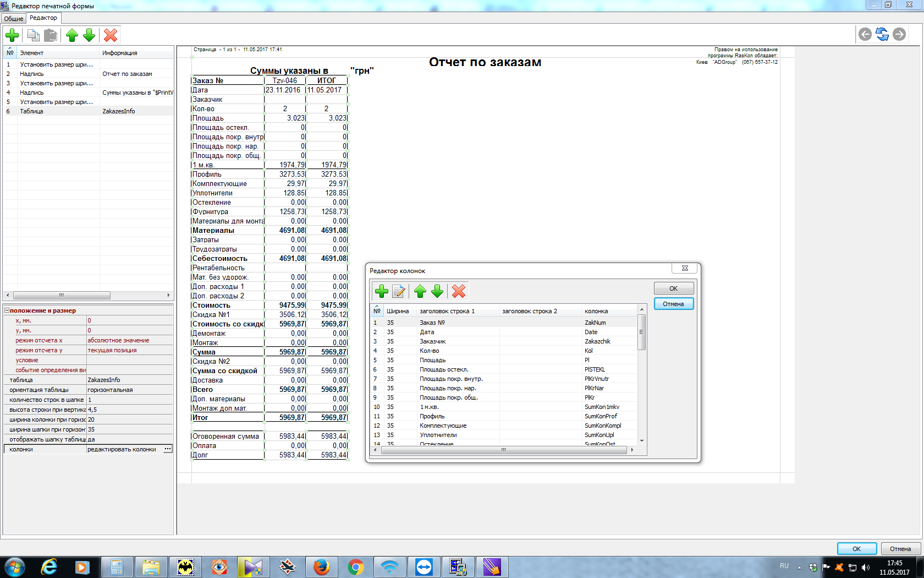The image size is (924, 578).
Task: Refresh the print preview
Action: click(882, 34)
